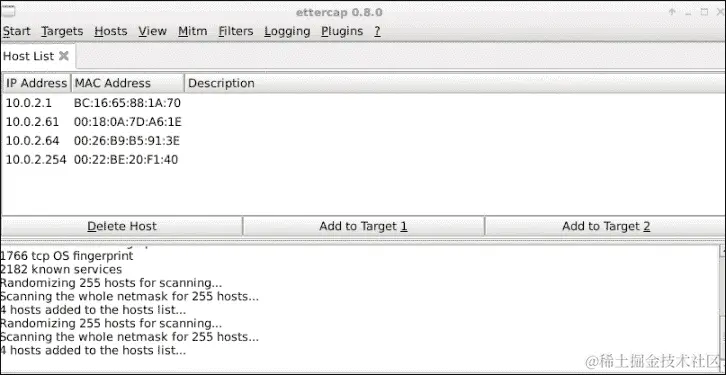Viewport: 726px width, 375px height.
Task: Open the Filters menu
Action: (x=236, y=31)
